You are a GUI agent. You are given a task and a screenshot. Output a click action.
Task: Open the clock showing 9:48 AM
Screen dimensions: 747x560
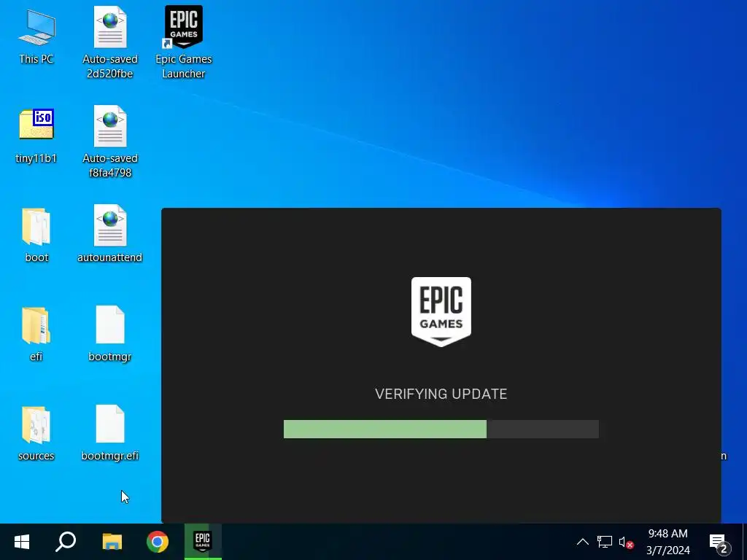[x=668, y=542]
